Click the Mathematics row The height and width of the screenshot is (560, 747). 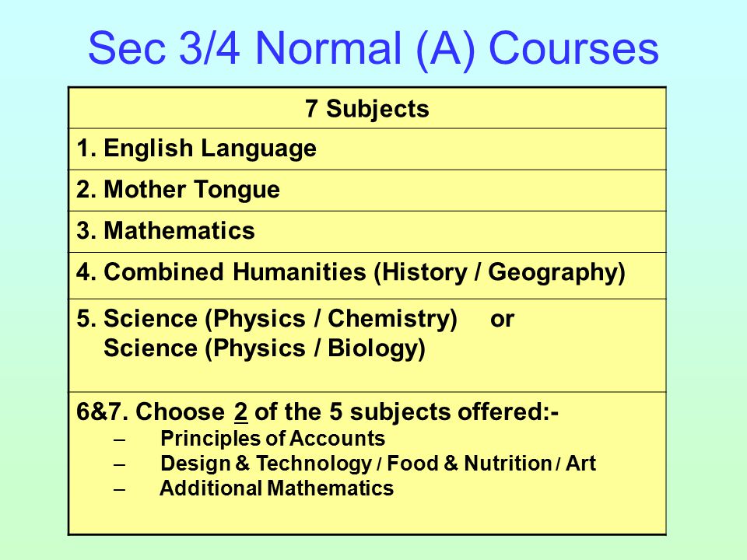click(x=367, y=232)
